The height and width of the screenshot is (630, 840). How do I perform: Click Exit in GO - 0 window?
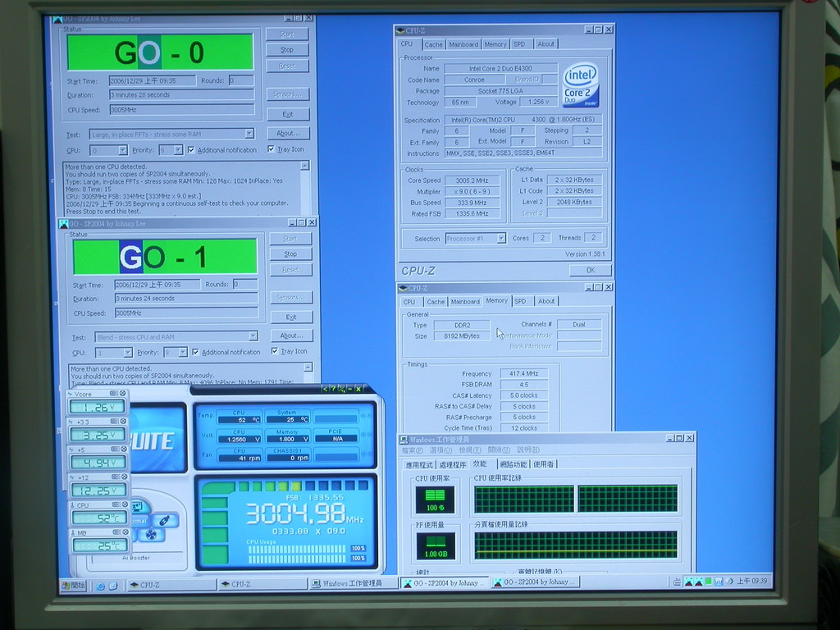pyautogui.click(x=288, y=114)
